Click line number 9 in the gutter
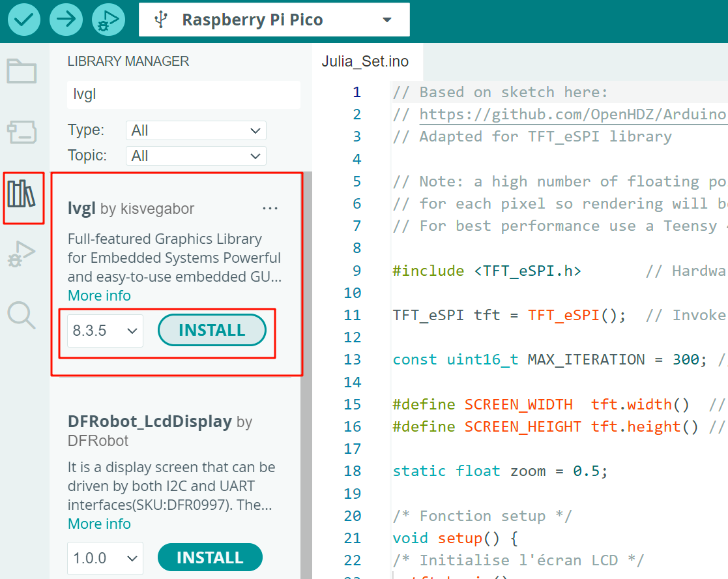Image resolution: width=728 pixels, height=579 pixels. 357,270
